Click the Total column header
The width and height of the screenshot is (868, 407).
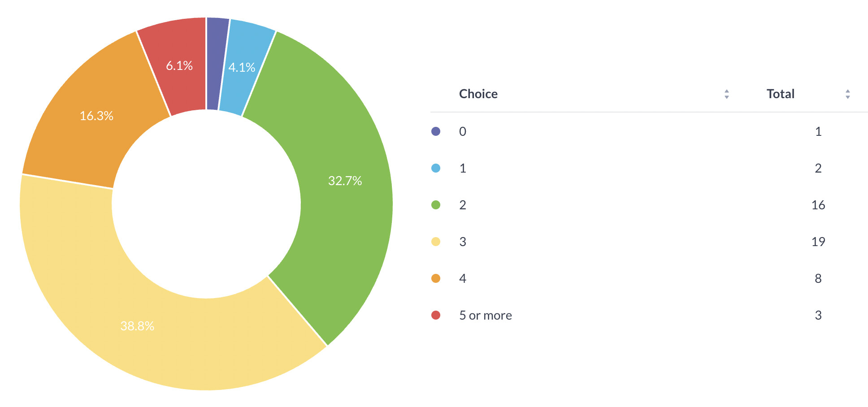pos(780,94)
